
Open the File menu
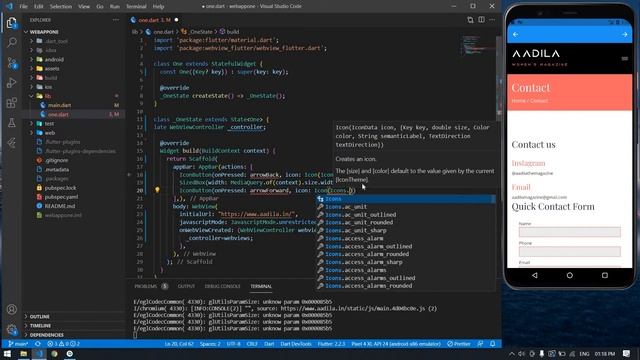click(23, 7)
